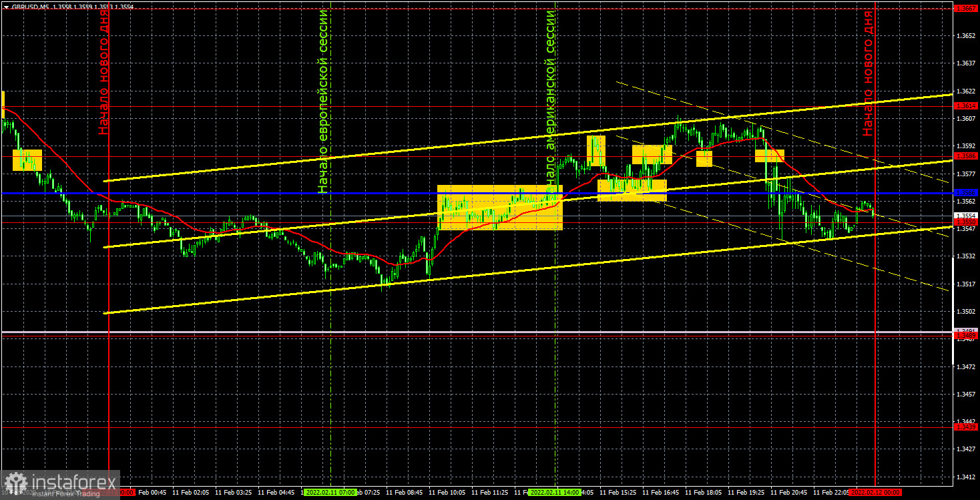Click the red 1.3586 level price tag
The width and height of the screenshot is (980, 500).
(x=966, y=156)
